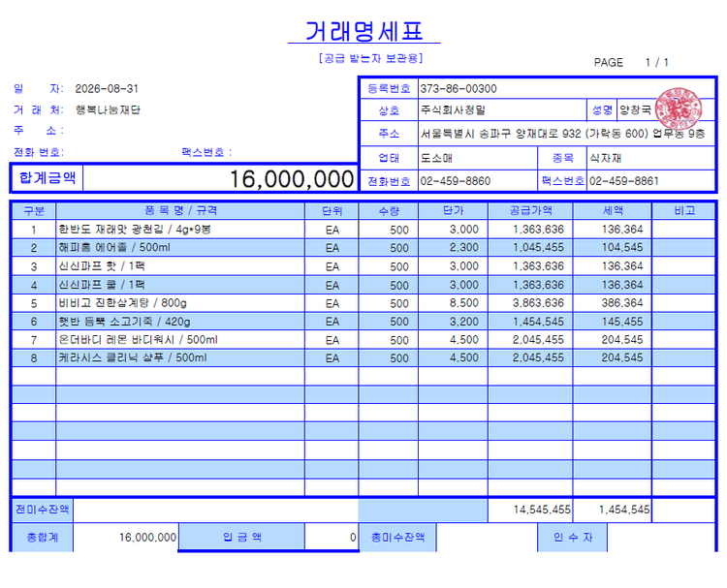
Task: Click the empty 인수자 signature field
Action: tap(661, 538)
